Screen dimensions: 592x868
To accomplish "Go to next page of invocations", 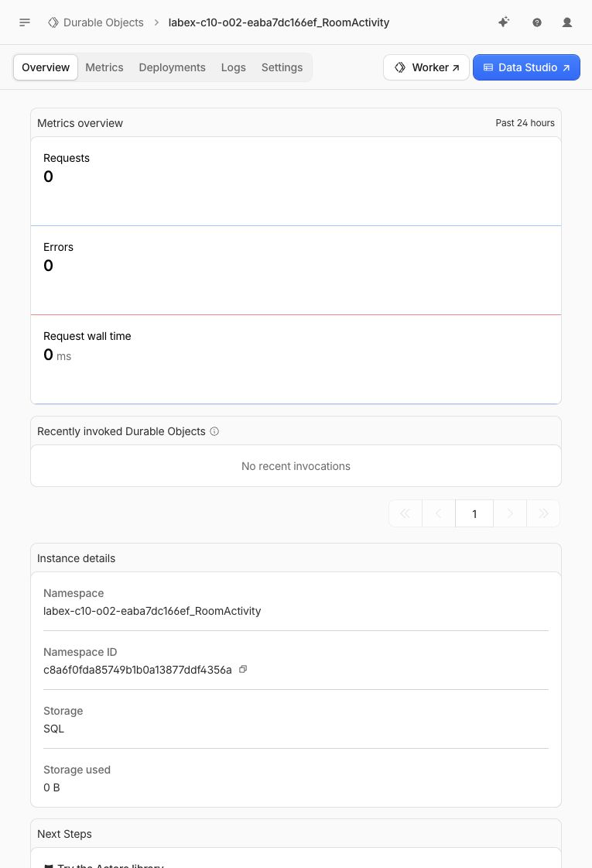I will 509,513.
